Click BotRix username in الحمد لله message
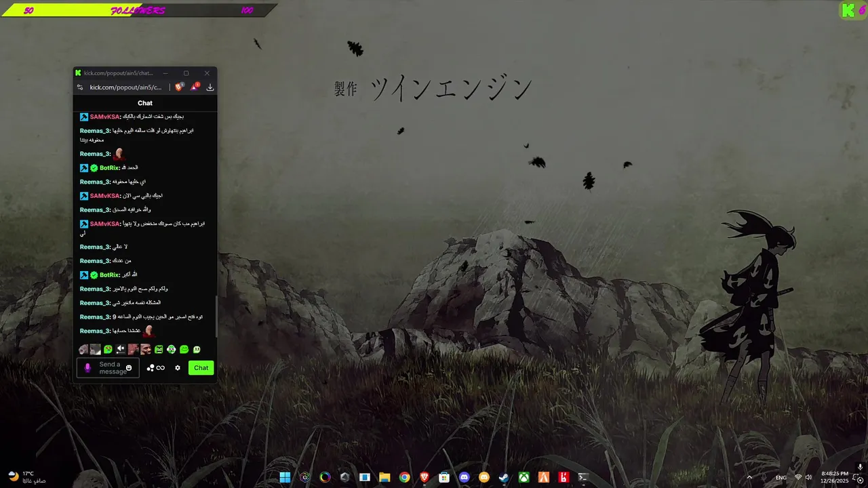Image resolution: width=868 pixels, height=488 pixels. click(109, 167)
